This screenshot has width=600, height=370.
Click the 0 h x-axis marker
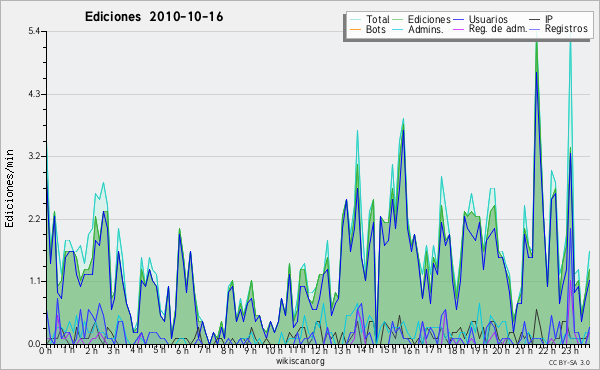pos(46,350)
